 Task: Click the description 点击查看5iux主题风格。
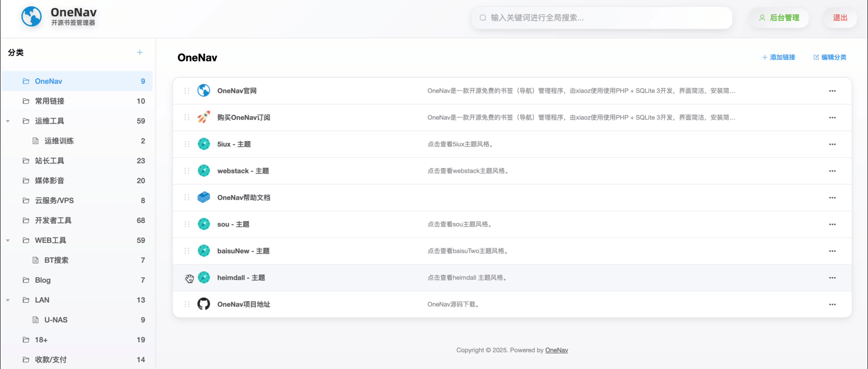(x=461, y=144)
